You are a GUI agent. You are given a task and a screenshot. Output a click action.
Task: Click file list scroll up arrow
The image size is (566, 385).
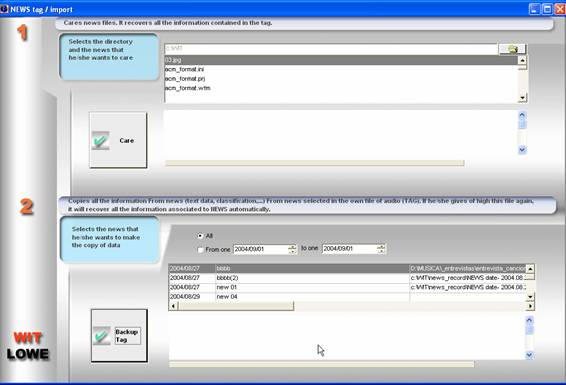pyautogui.click(x=522, y=60)
